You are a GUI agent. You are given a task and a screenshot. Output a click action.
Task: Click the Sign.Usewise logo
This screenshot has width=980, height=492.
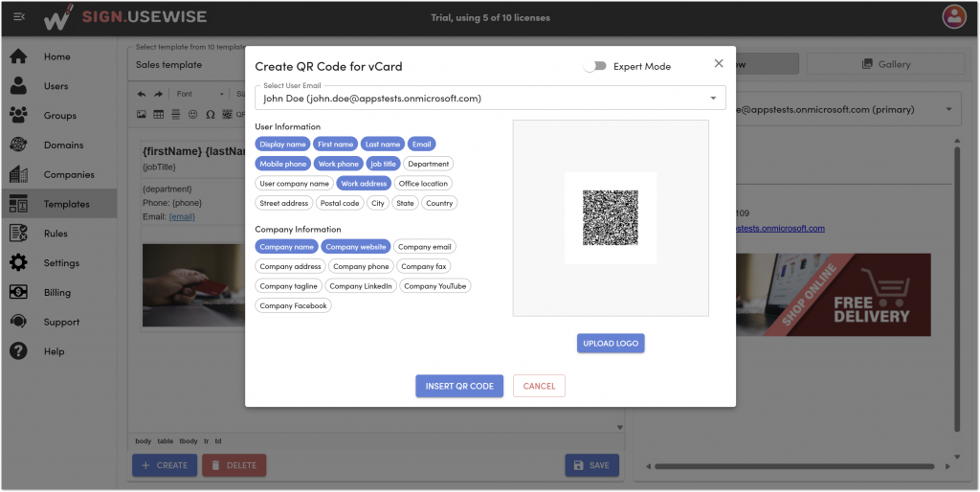click(x=124, y=17)
